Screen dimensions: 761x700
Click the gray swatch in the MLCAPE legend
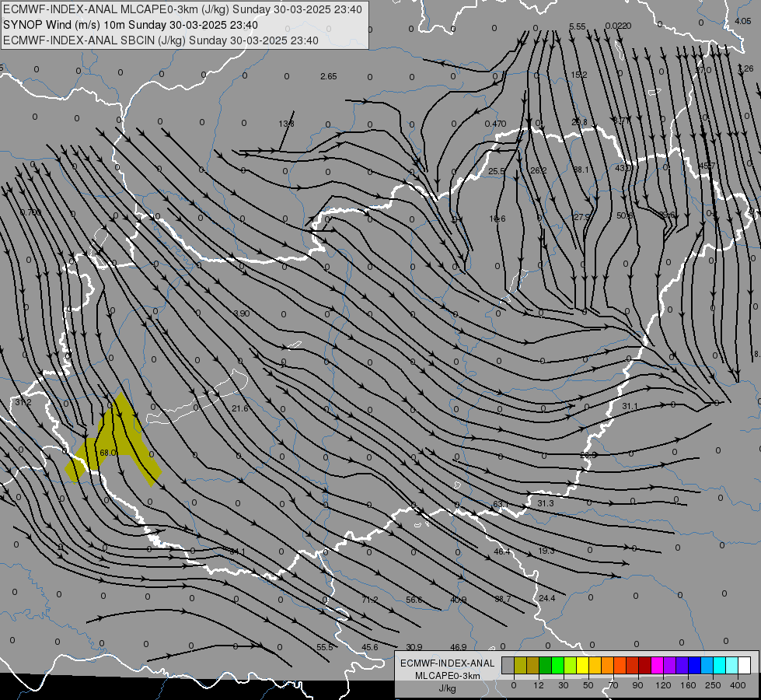click(508, 665)
